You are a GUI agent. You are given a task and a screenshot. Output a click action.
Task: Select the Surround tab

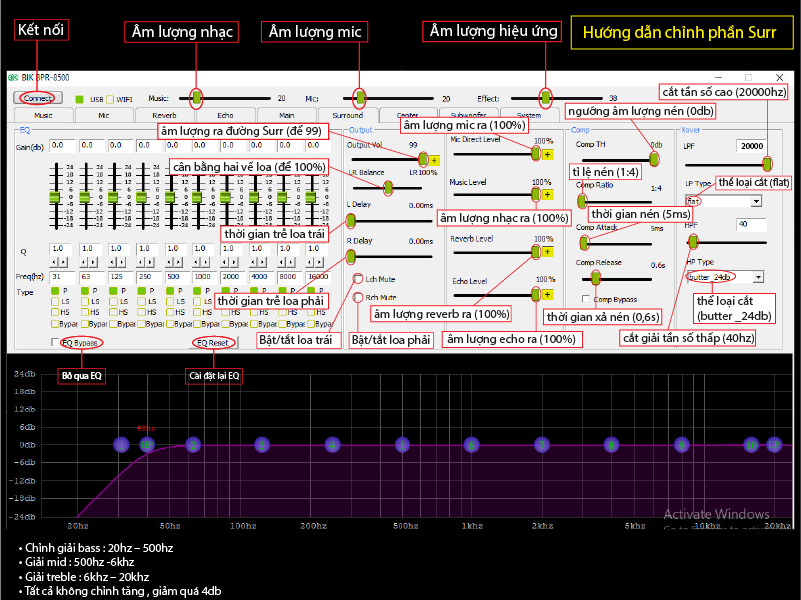(348, 115)
